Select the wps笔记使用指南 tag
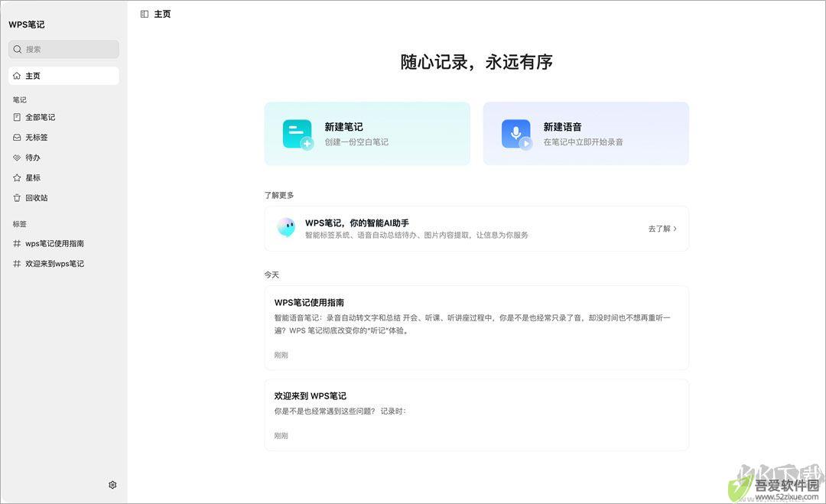This screenshot has height=504, width=826. click(x=63, y=243)
